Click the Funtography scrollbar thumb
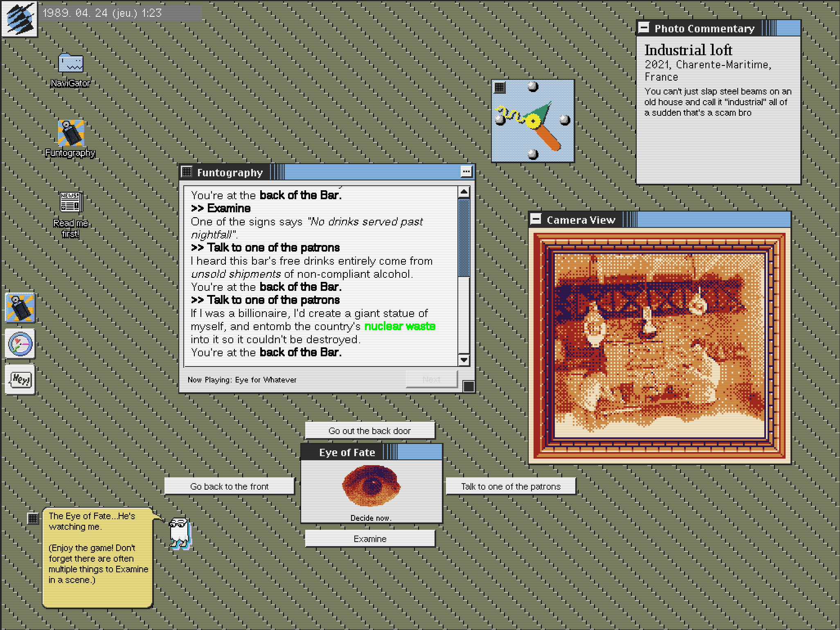Image resolution: width=840 pixels, height=630 pixels. (x=464, y=237)
